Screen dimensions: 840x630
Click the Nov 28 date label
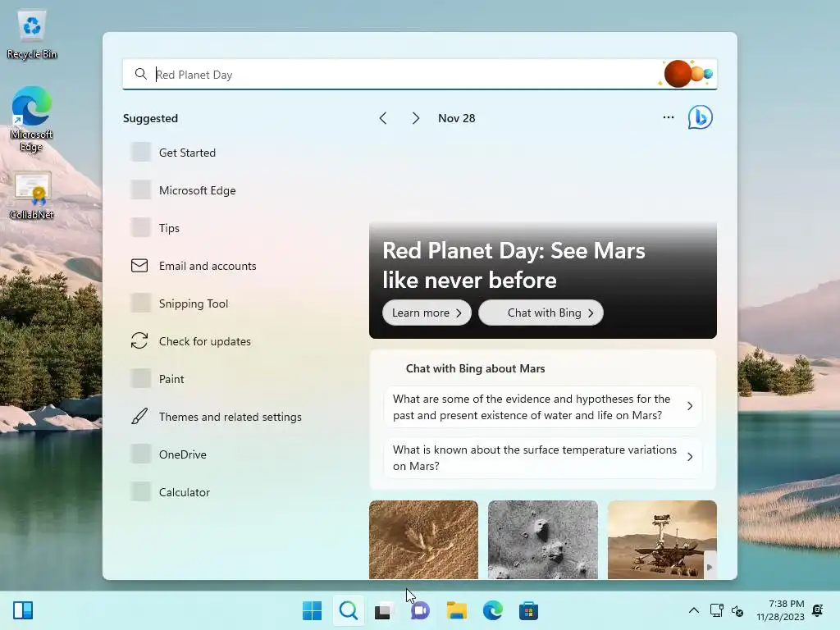coord(456,118)
